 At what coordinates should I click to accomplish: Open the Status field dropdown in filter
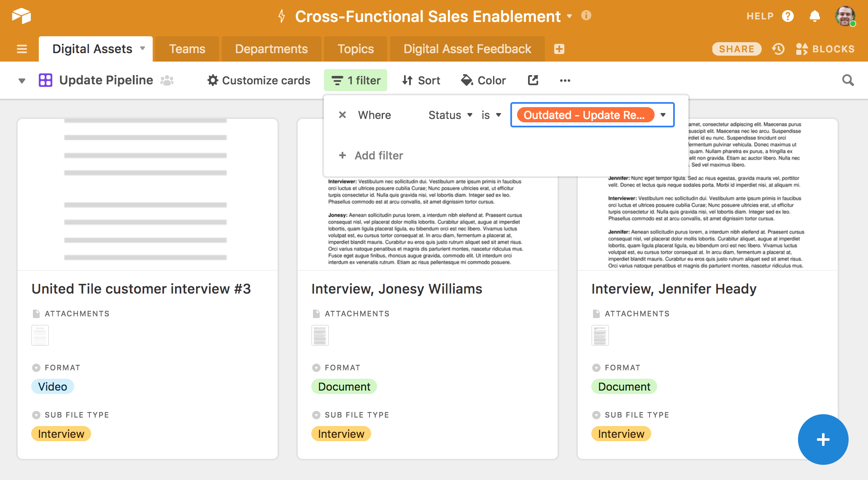[x=450, y=115]
